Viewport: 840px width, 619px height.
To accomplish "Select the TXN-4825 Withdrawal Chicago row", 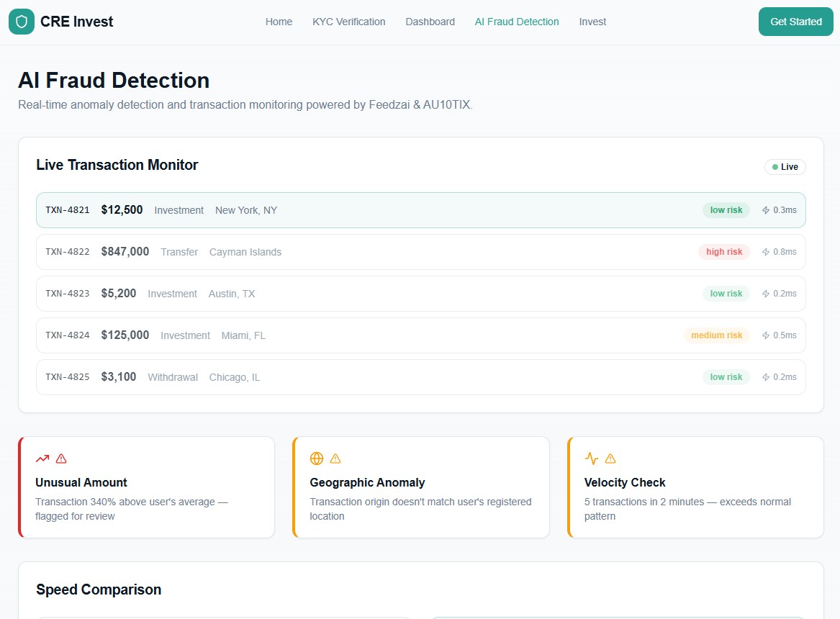I will point(420,377).
